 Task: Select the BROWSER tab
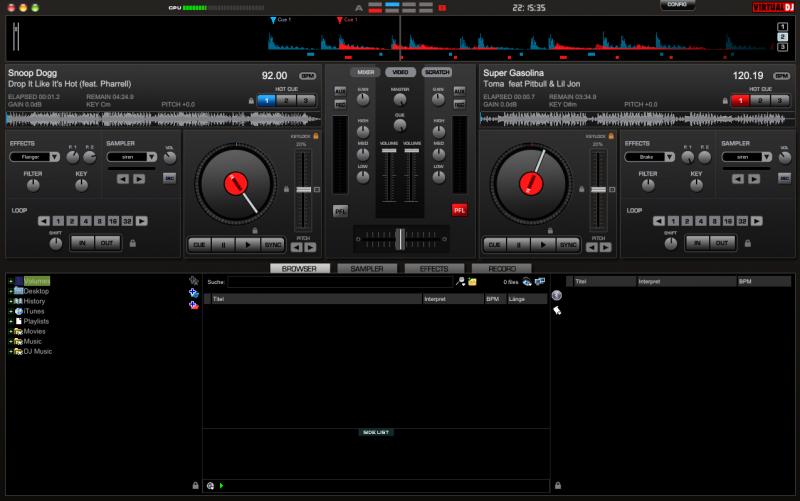pyautogui.click(x=299, y=268)
